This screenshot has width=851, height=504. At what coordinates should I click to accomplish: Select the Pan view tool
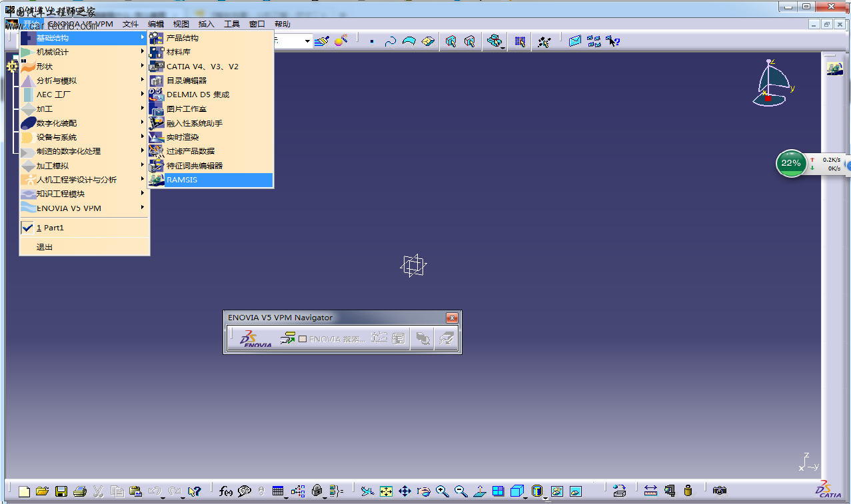(x=405, y=491)
